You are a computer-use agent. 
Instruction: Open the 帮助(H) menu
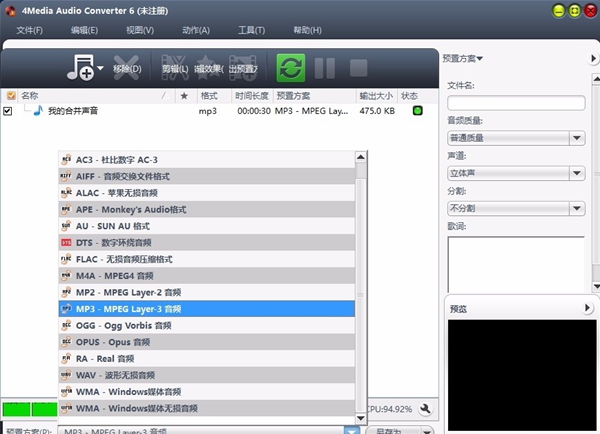coord(307,30)
